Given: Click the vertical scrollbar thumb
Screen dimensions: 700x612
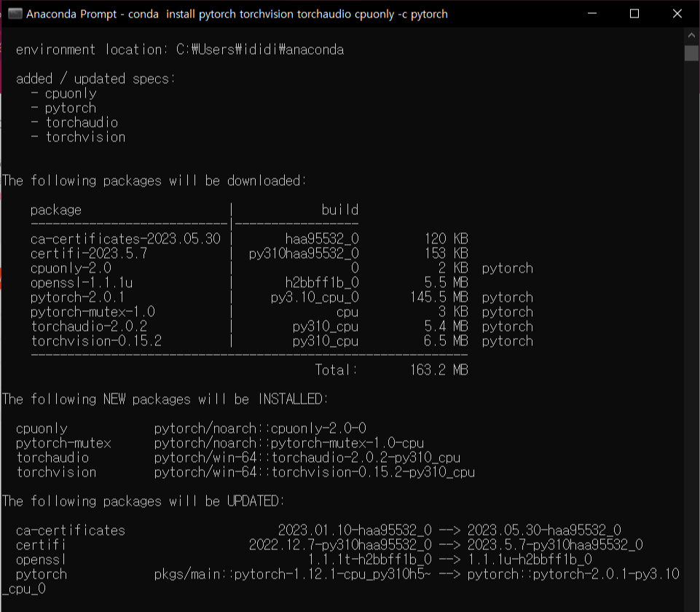Looking at the screenshot, I should point(691,53).
